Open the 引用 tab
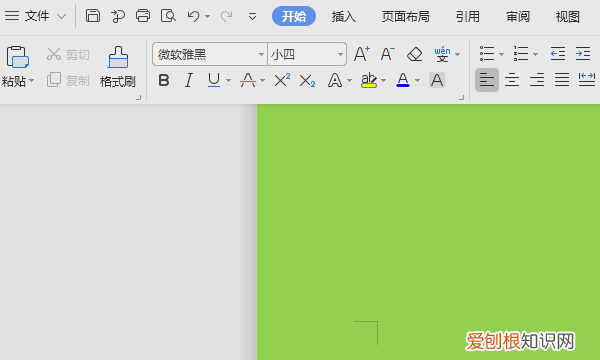Image resolution: width=600 pixels, height=360 pixels. pos(468,16)
